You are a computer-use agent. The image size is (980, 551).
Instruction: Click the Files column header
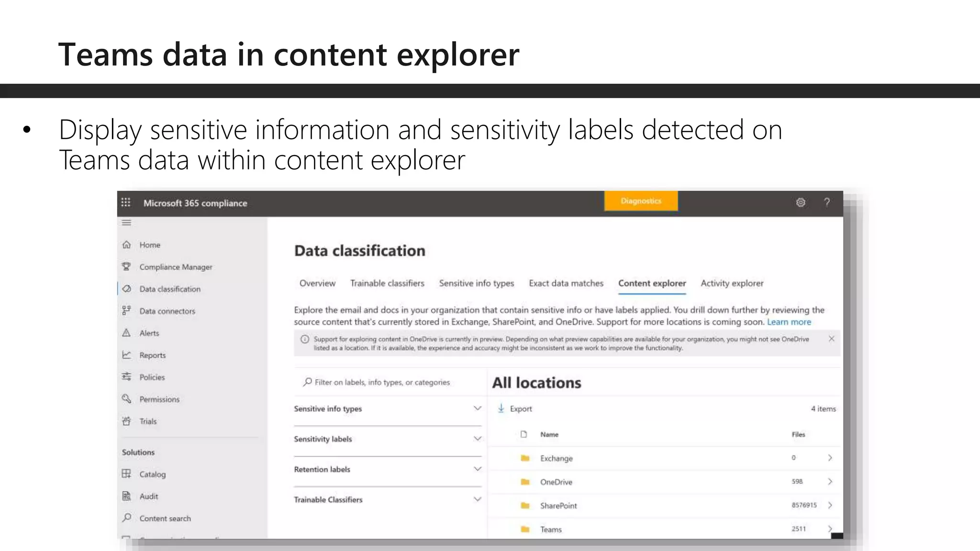pyautogui.click(x=798, y=434)
